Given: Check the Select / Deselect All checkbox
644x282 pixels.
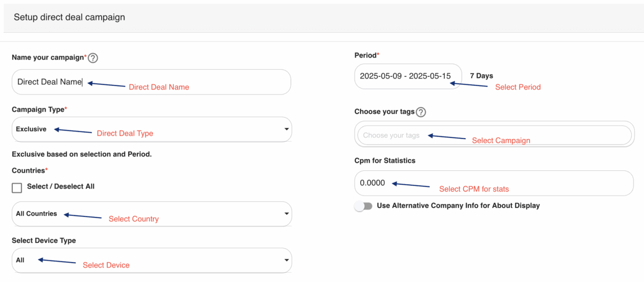Looking at the screenshot, I should (17, 187).
